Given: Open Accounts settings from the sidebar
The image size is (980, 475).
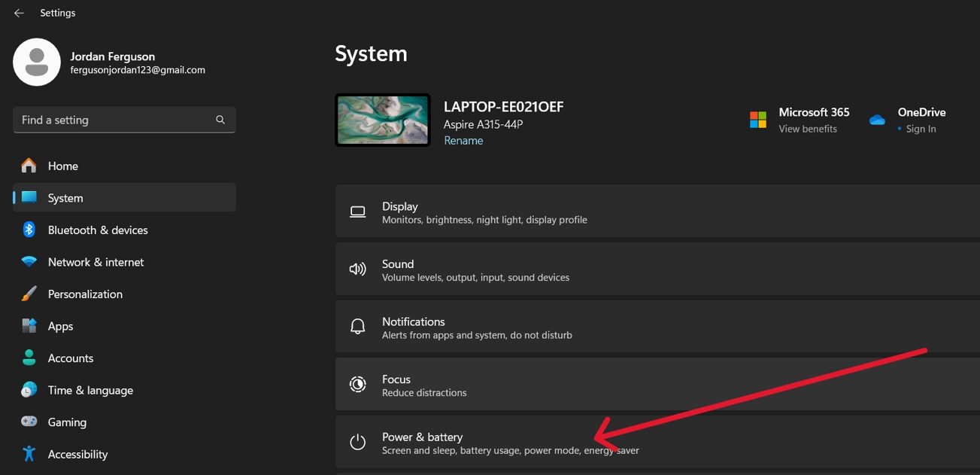Looking at the screenshot, I should 29,358.
